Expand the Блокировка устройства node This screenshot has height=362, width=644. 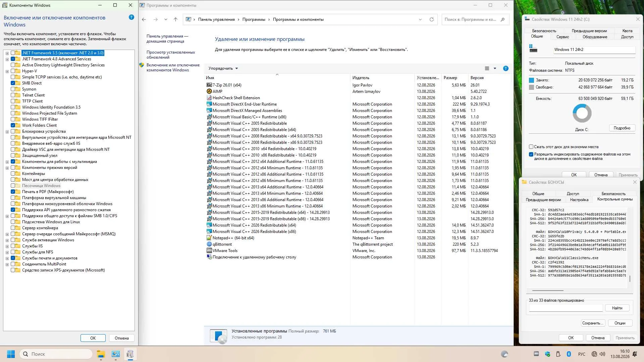click(7, 131)
